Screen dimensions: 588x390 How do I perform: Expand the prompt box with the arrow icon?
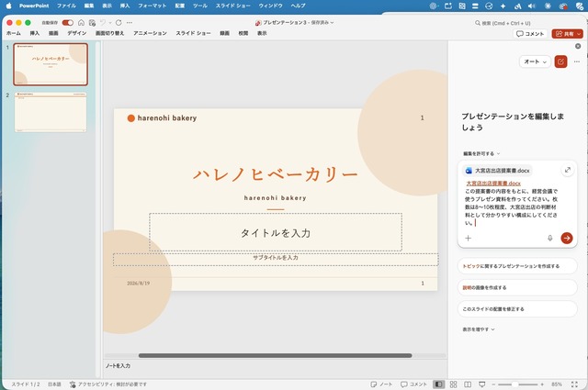click(568, 170)
